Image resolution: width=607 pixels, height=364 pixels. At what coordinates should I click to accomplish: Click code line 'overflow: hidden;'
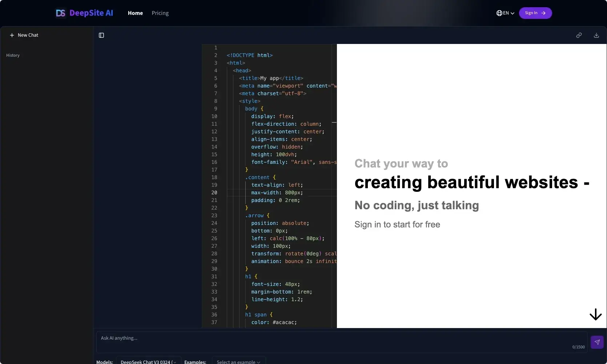(277, 147)
